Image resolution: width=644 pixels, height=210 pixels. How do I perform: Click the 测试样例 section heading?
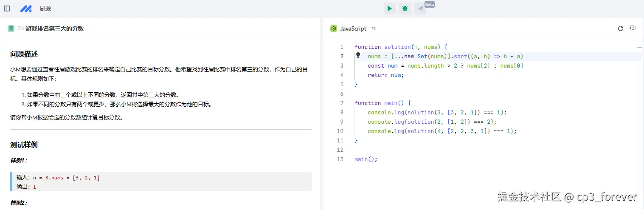(x=24, y=145)
